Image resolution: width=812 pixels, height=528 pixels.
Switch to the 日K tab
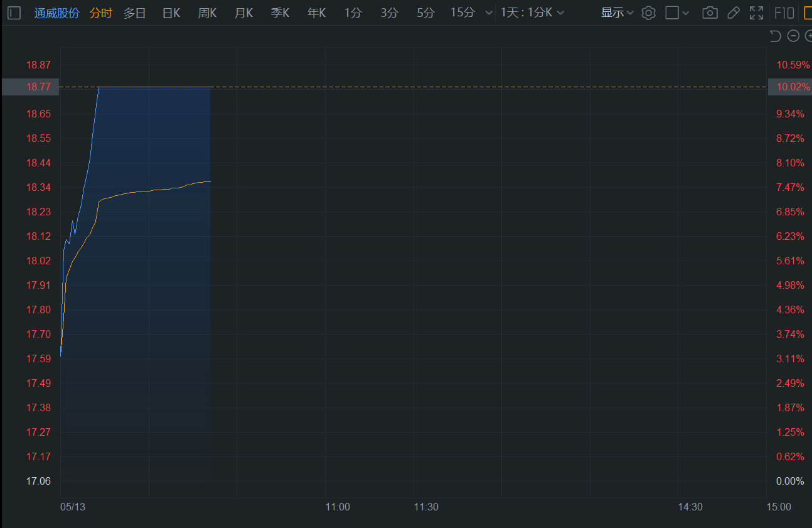coord(171,13)
